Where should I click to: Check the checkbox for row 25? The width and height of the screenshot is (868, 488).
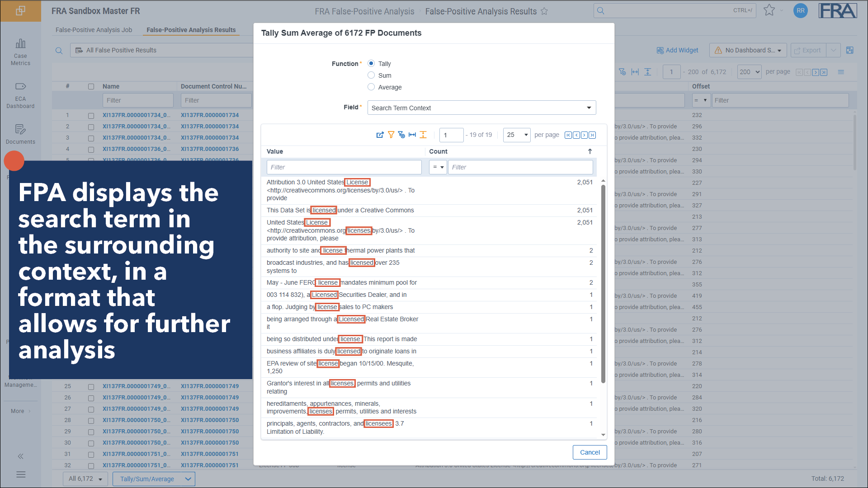tap(91, 387)
